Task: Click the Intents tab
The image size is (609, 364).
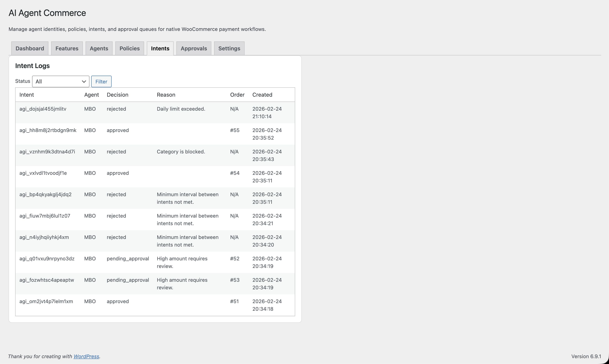Action: click(x=160, y=48)
